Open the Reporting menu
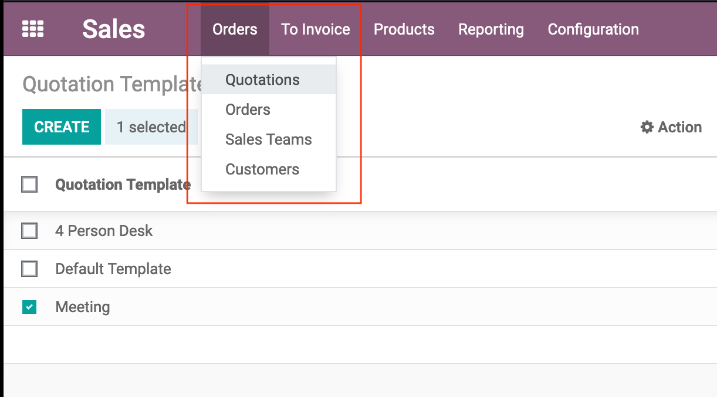 coord(491,29)
